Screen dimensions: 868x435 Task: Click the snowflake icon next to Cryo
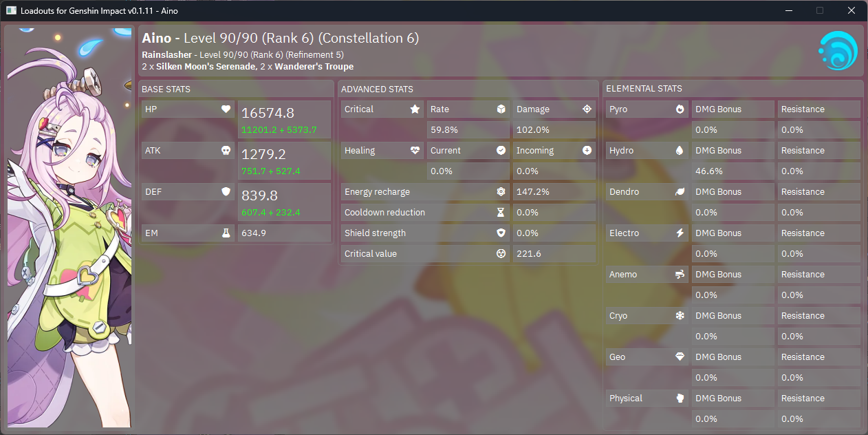[x=680, y=316]
